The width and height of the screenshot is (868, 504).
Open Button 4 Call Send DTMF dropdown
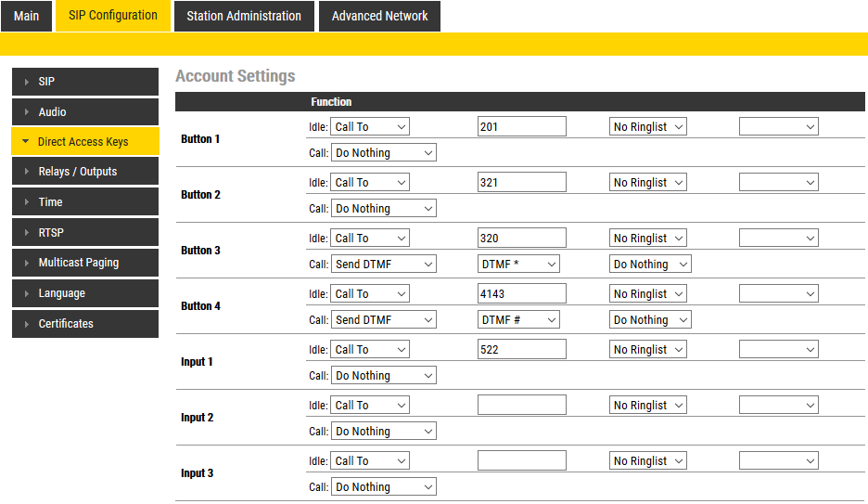pos(383,320)
